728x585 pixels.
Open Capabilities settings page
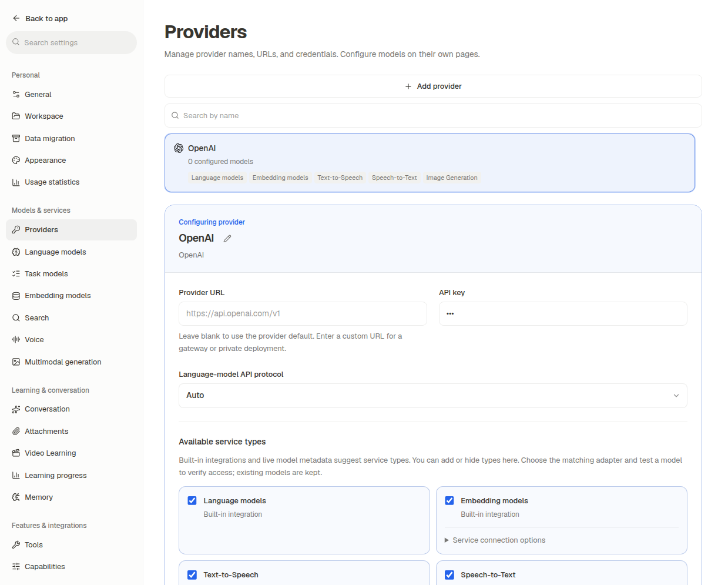(x=71, y=566)
